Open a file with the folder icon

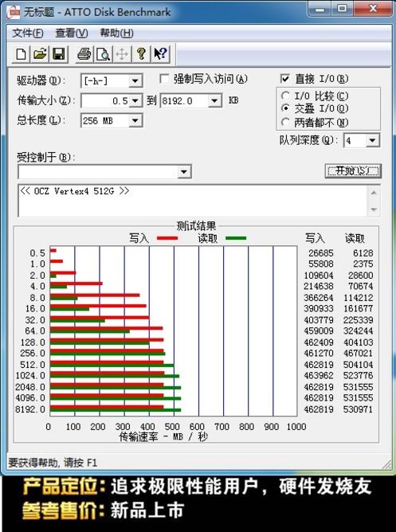40,54
